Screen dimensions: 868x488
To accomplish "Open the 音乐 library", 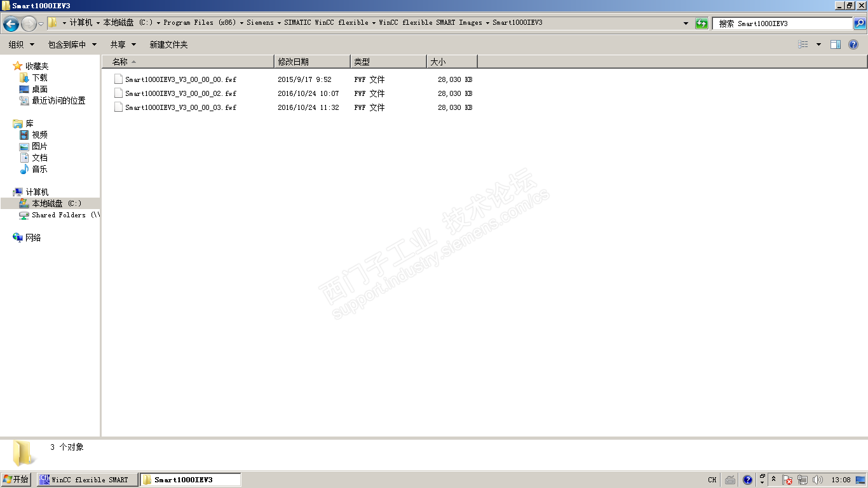I will point(39,169).
